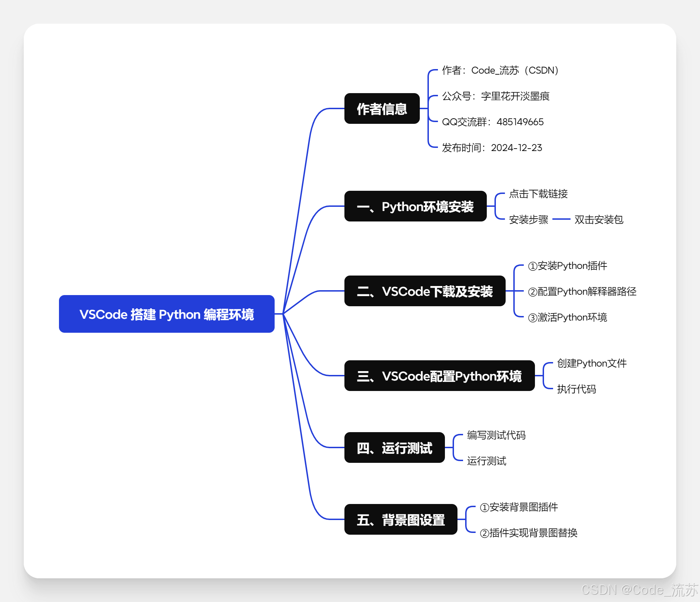Click ②插件实现背景图替换 item

(x=528, y=533)
